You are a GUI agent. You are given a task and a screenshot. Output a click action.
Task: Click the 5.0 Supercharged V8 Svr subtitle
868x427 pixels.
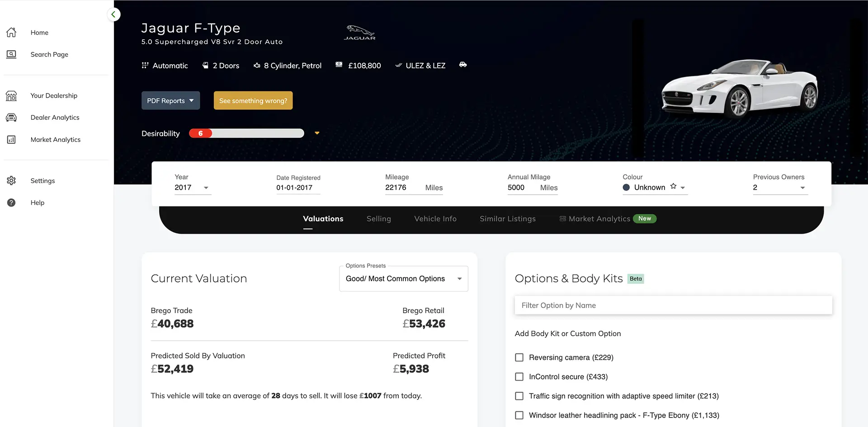(x=212, y=42)
